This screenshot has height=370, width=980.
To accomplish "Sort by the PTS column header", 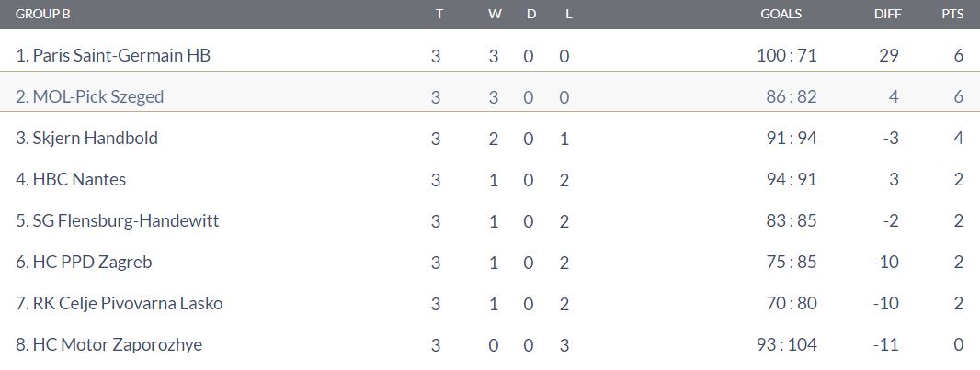I will tap(952, 15).
